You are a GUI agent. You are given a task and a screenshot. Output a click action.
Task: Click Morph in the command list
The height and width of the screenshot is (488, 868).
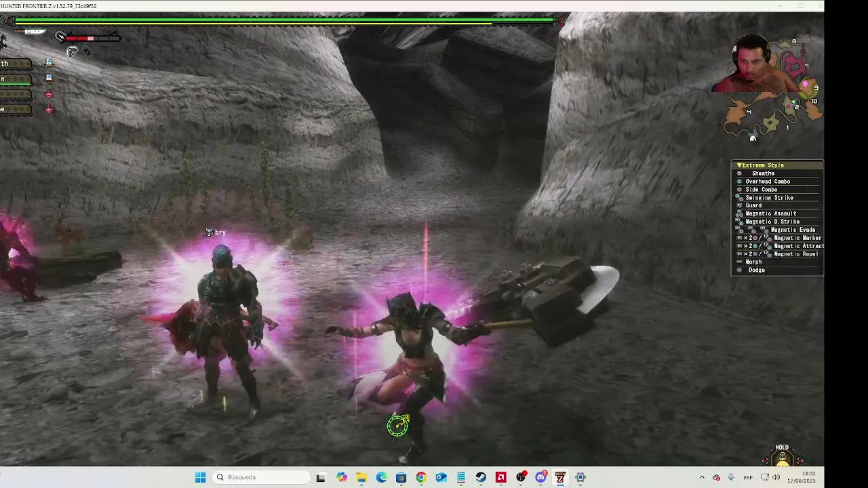pyautogui.click(x=753, y=262)
